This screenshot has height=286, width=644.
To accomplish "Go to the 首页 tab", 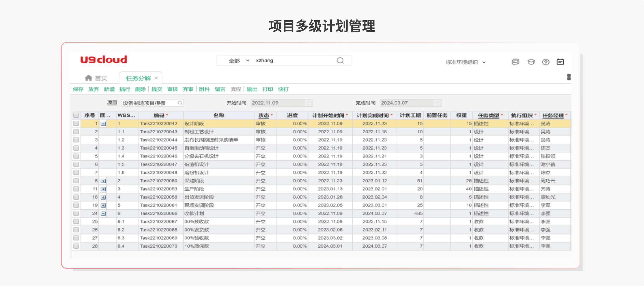I will [101, 78].
